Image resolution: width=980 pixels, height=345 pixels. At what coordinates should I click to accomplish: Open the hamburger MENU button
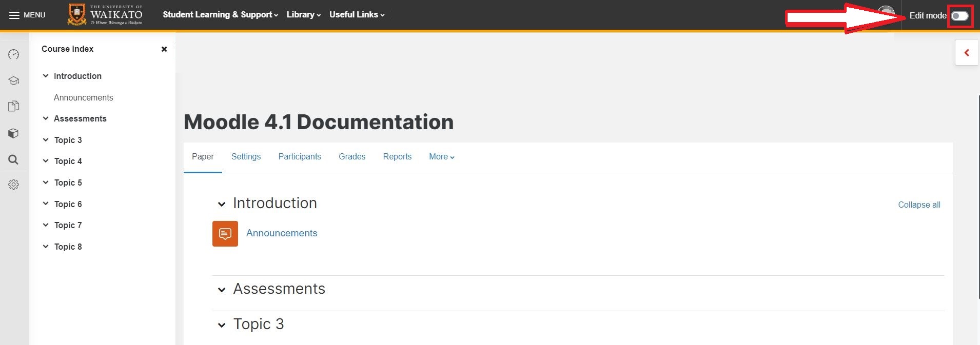[x=28, y=15]
